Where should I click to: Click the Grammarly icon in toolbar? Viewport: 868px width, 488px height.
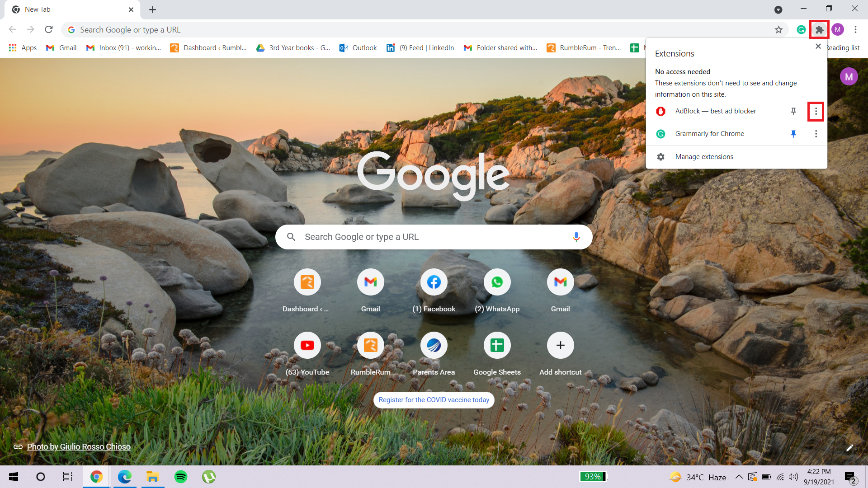coord(801,30)
